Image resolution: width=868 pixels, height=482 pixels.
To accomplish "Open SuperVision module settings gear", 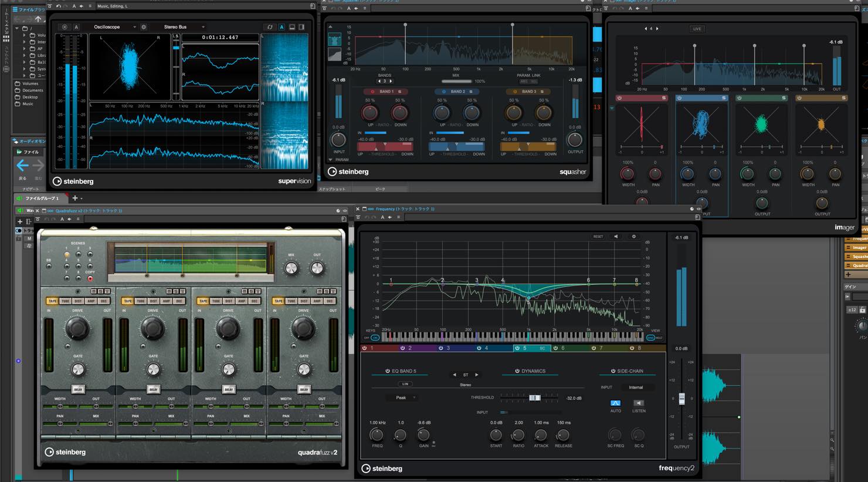I will 144,27.
